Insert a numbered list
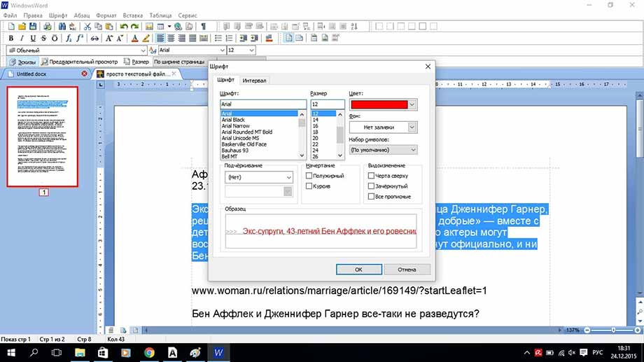644x362 pixels. click(229, 39)
